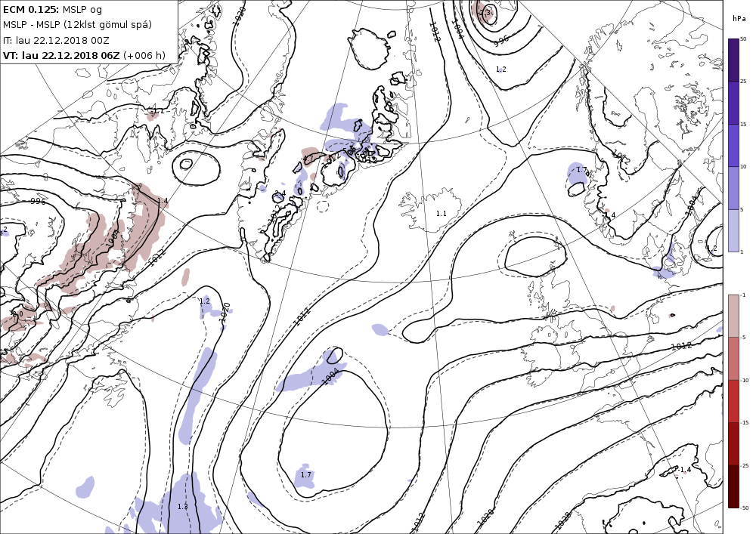Click the '-1.4' value near bottom right coast
756x534 pixels.
[685, 470]
